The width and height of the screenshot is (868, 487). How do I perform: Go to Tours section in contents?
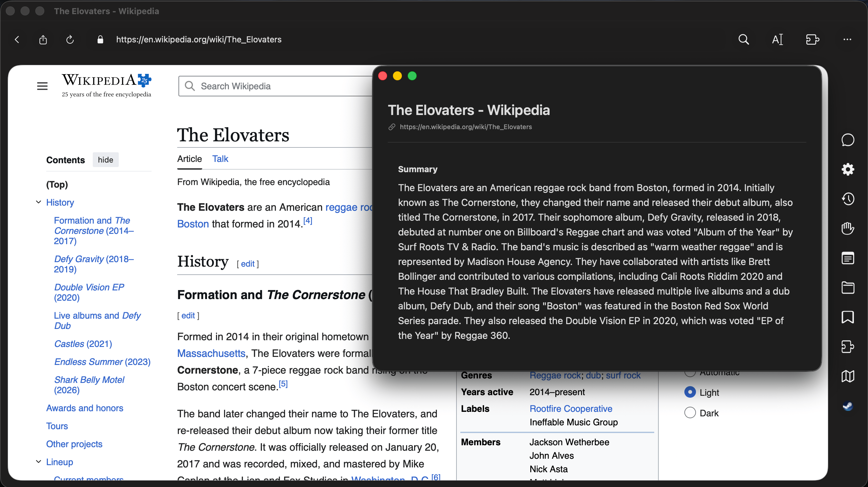[57, 426]
